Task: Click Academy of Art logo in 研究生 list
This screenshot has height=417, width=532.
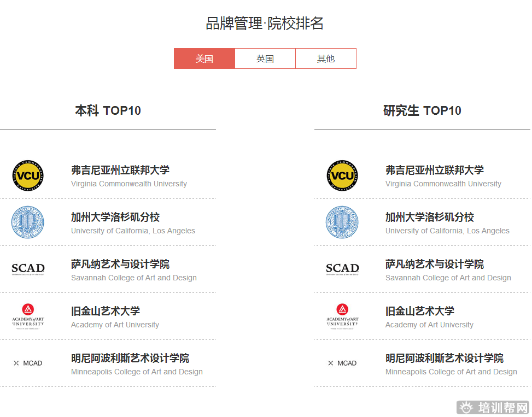Action: (343, 316)
